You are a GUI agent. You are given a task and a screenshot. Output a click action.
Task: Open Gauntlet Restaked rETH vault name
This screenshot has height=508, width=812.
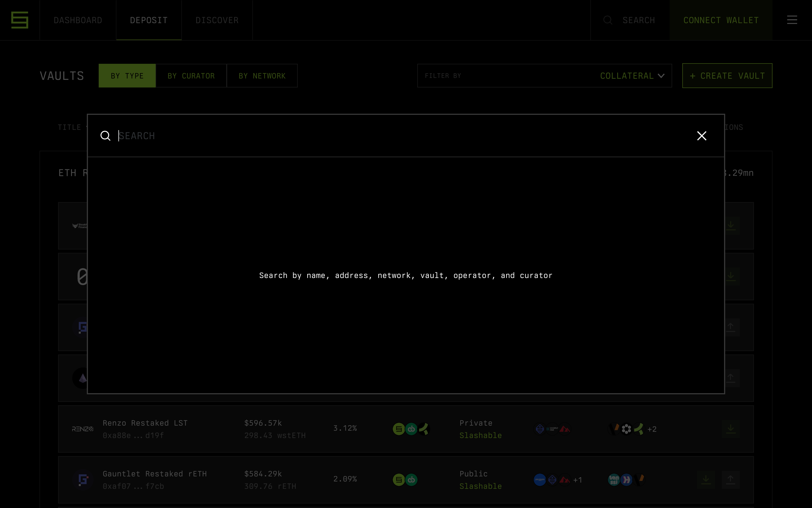click(155, 474)
